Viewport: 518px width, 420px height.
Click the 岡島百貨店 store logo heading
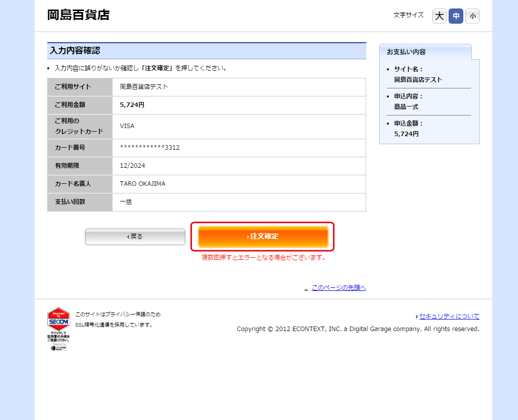[x=78, y=15]
